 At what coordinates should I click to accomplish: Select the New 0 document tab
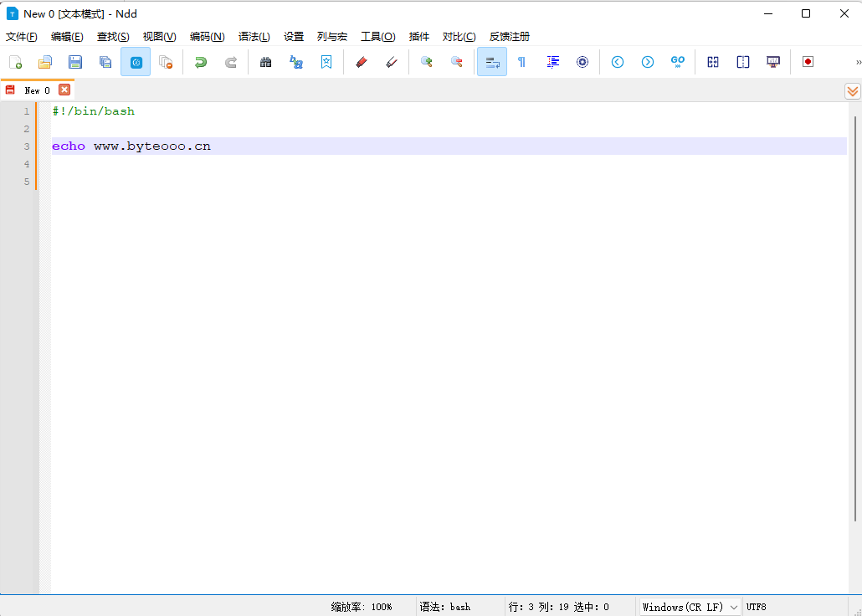tap(37, 90)
